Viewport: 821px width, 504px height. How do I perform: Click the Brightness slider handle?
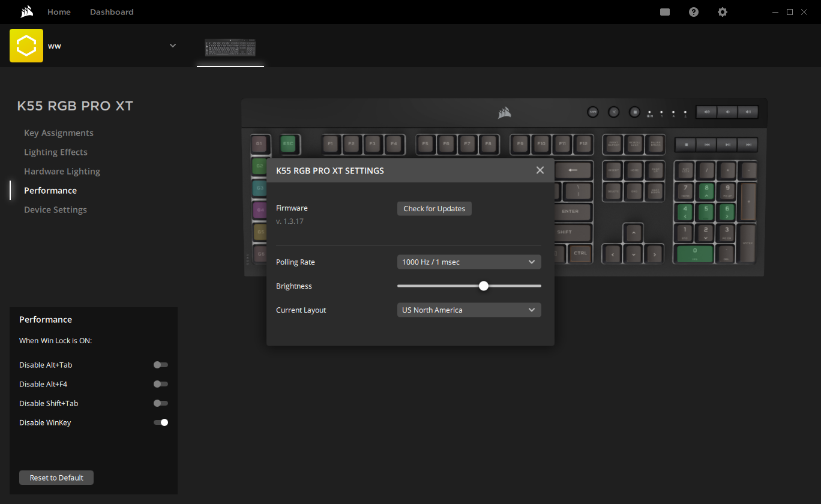tap(484, 286)
